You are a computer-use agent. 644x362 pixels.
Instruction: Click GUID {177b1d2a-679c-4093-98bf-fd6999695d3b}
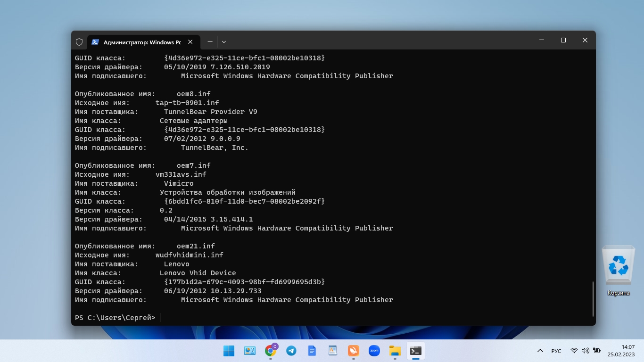pyautogui.click(x=244, y=282)
